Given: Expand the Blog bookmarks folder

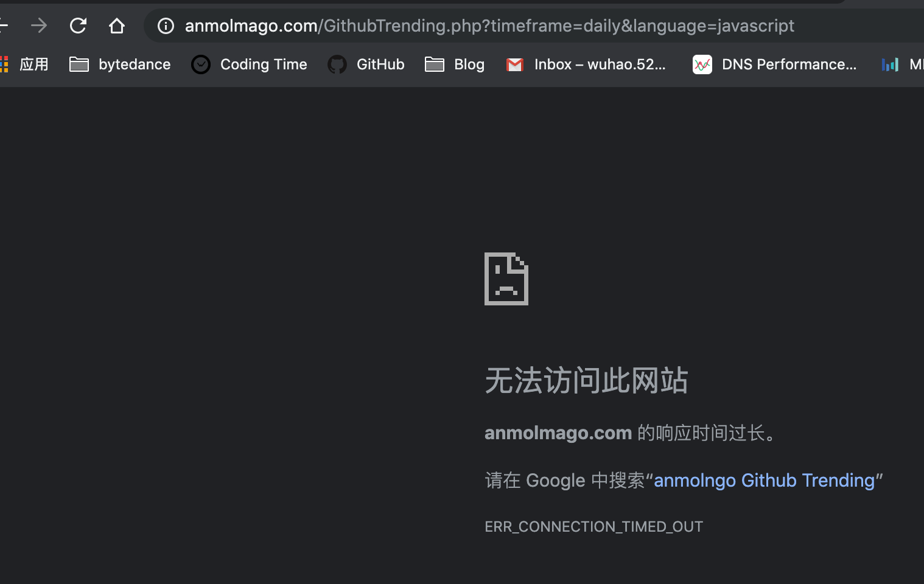Looking at the screenshot, I should point(455,64).
